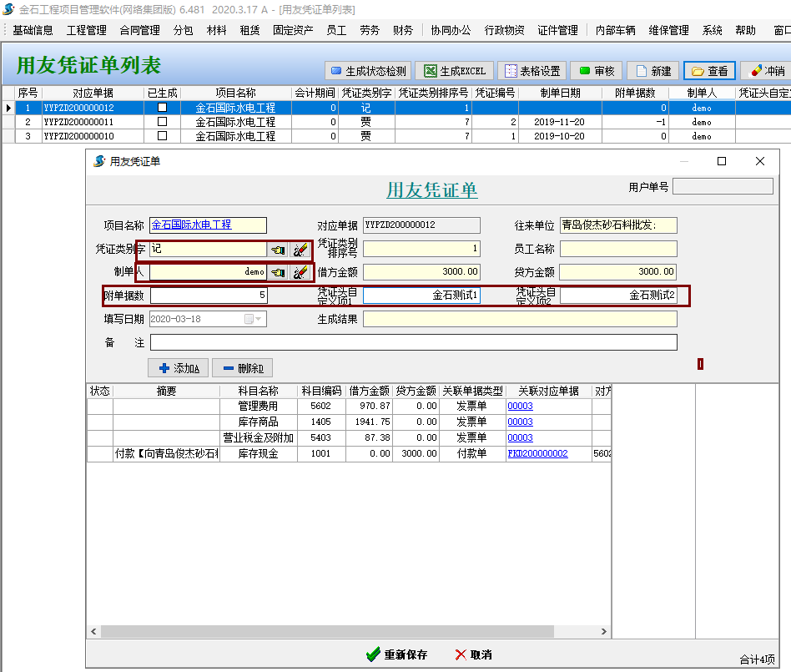Click the 冲销 write-off toolbar button
Viewport: 791px width, 672px height.
[767, 71]
